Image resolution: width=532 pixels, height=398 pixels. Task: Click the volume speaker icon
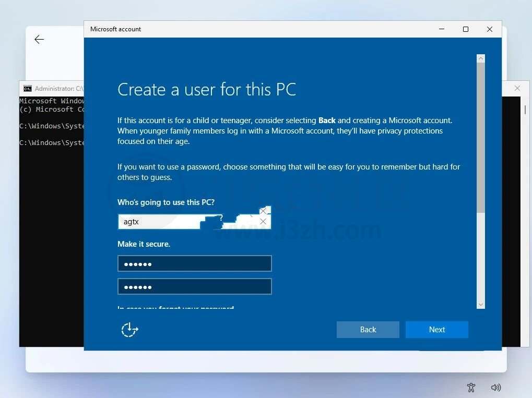pos(496,387)
